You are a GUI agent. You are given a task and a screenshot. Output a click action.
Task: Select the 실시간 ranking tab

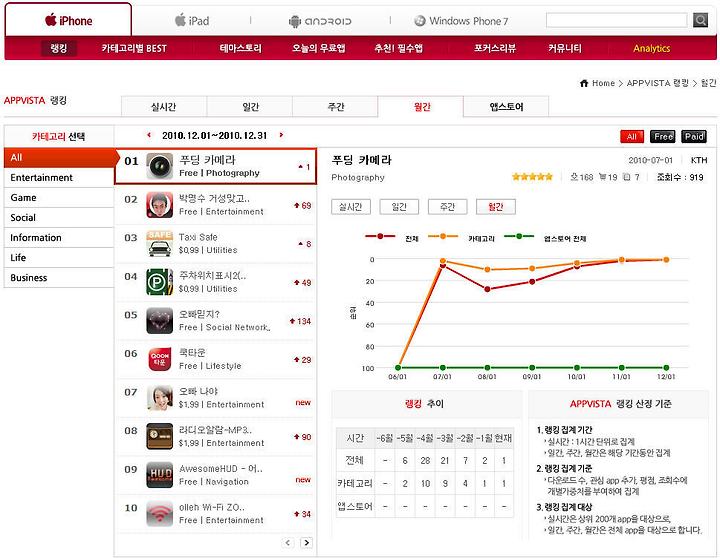pos(164,107)
